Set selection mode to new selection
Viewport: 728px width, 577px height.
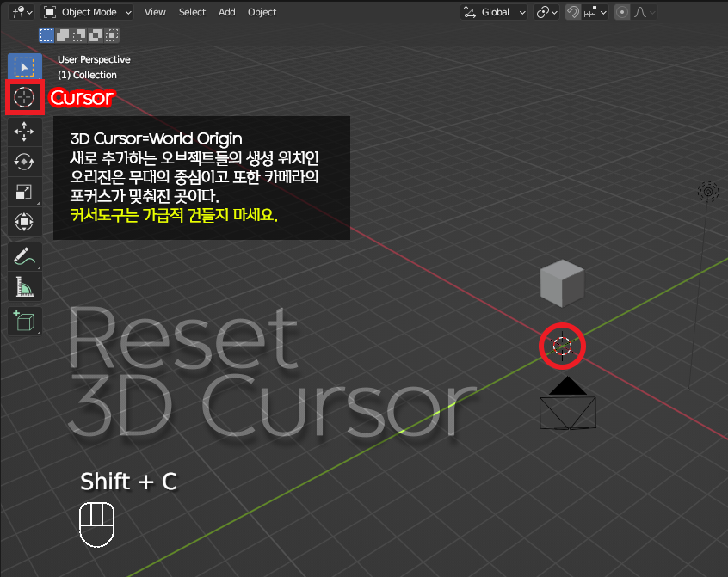pos(46,35)
